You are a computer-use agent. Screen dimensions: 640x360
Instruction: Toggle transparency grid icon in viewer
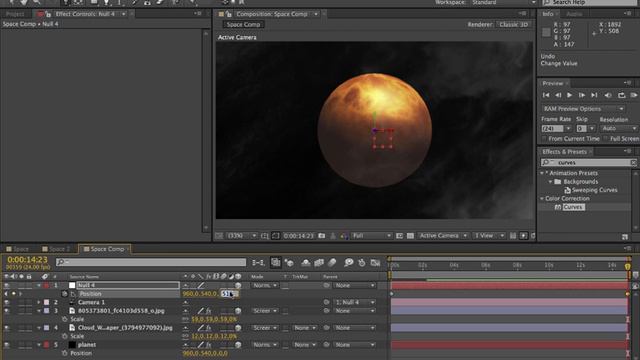pos(410,236)
